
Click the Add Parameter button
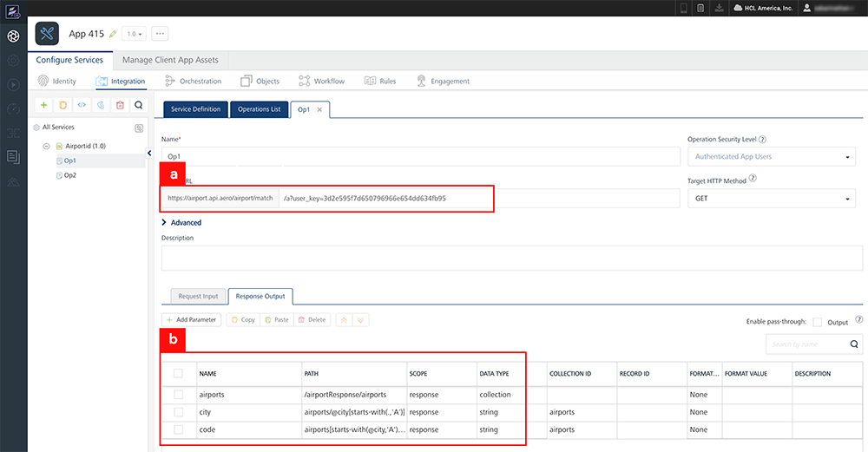(x=192, y=320)
